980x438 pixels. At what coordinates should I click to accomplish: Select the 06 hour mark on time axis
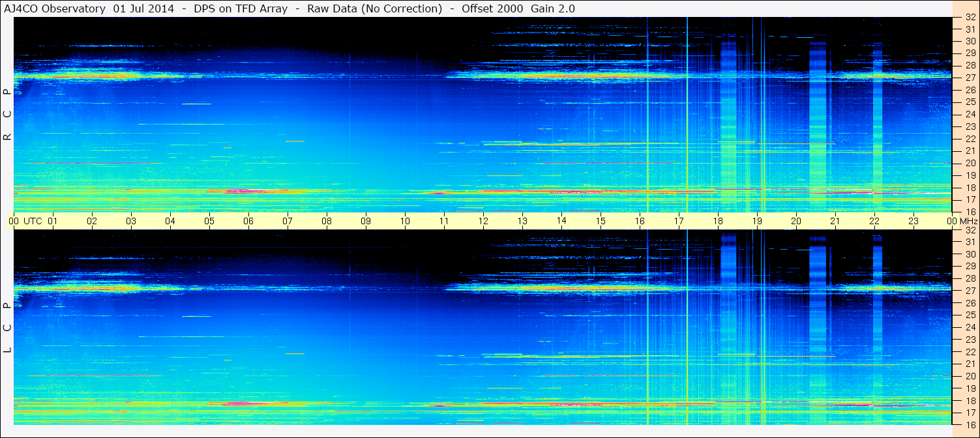(x=248, y=221)
